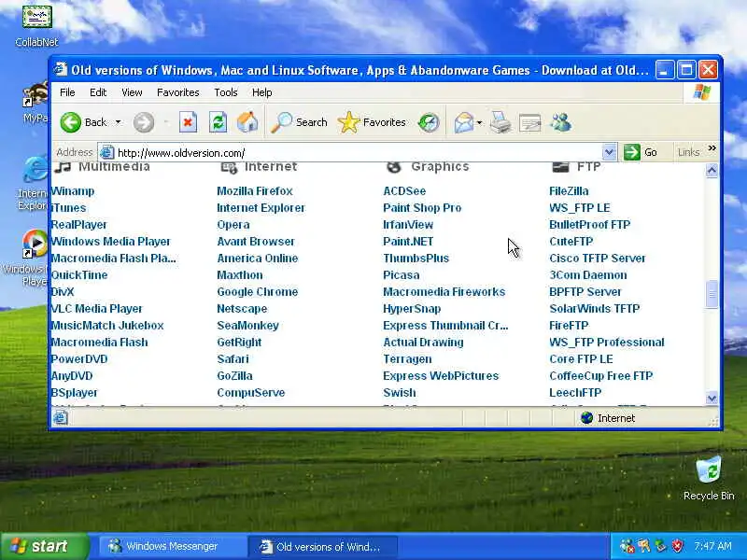Click inside the address URL field
Image resolution: width=747 pixels, height=560 pixels.
[x=358, y=153]
